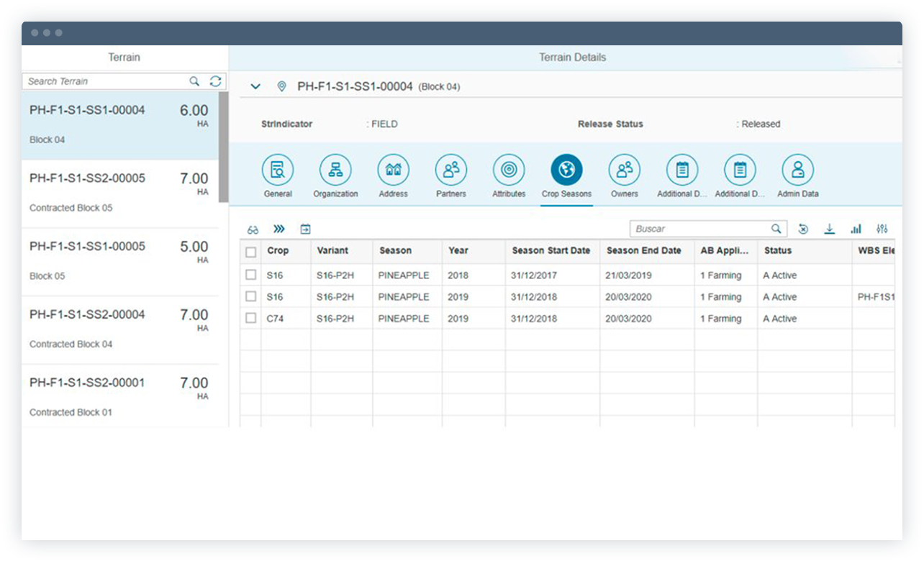This screenshot has width=924, height=561.
Task: Tick the first S16 row checkbox
Action: [x=250, y=275]
